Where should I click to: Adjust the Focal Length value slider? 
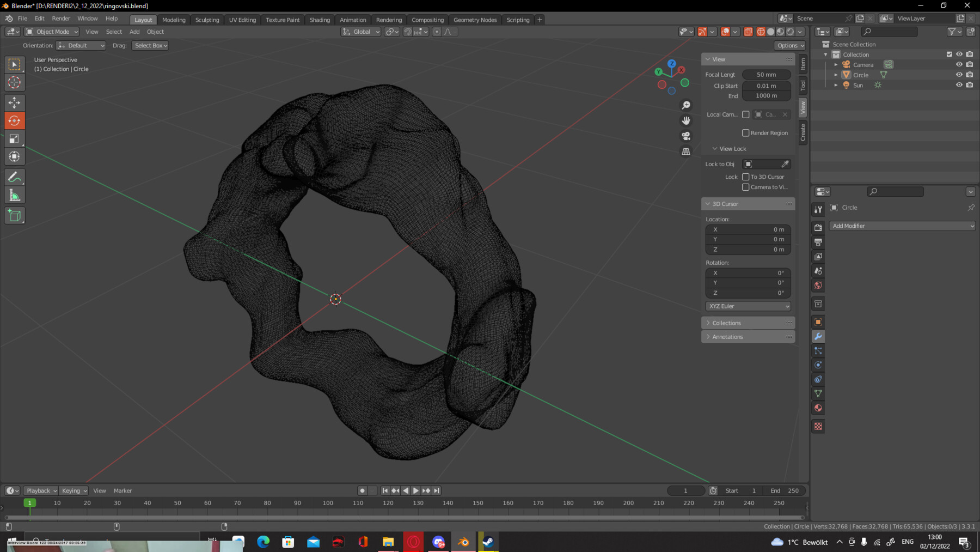pyautogui.click(x=766, y=74)
